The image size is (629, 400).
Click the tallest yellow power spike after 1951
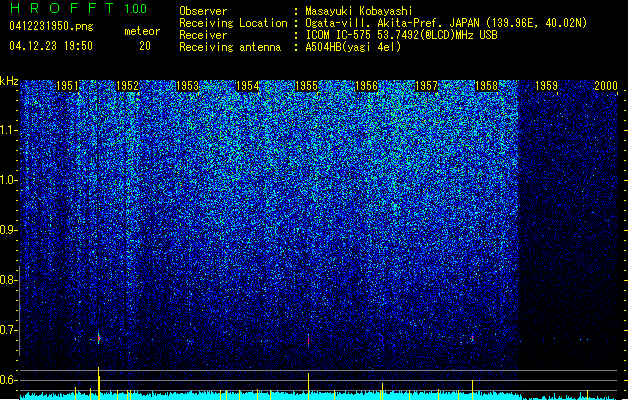(99, 383)
